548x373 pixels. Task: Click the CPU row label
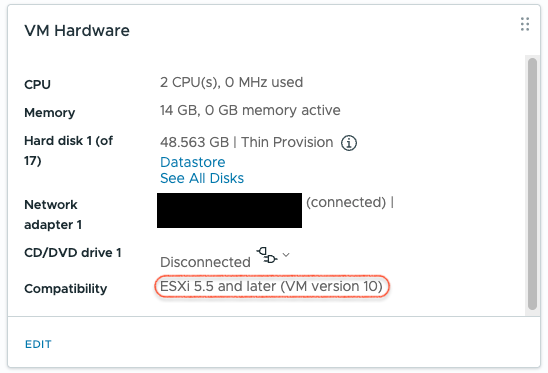point(37,85)
